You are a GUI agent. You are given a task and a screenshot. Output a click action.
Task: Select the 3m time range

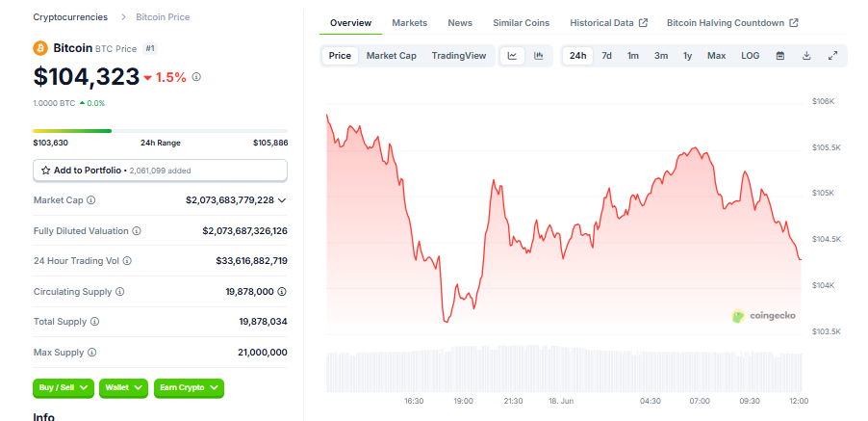point(661,56)
